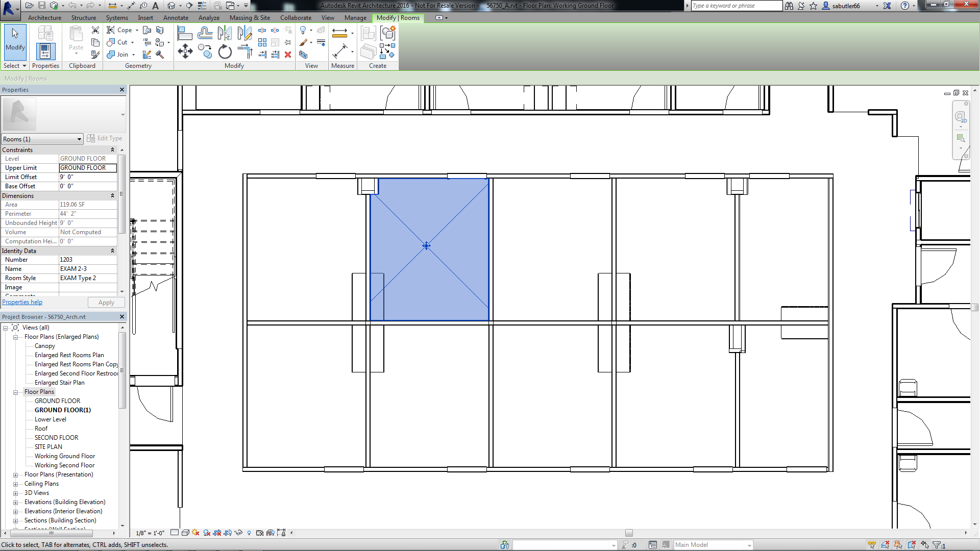The height and width of the screenshot is (551, 980).
Task: Toggle Visual Style in view control bar
Action: (185, 533)
